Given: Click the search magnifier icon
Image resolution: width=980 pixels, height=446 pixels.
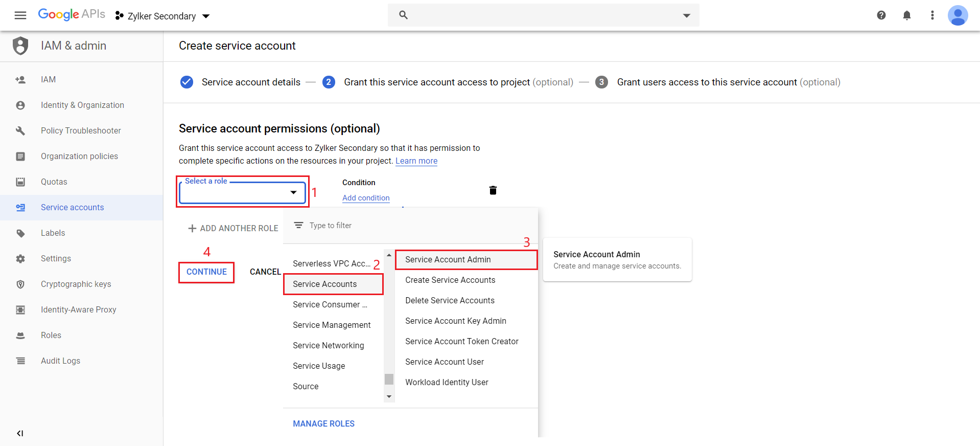Looking at the screenshot, I should pos(403,15).
